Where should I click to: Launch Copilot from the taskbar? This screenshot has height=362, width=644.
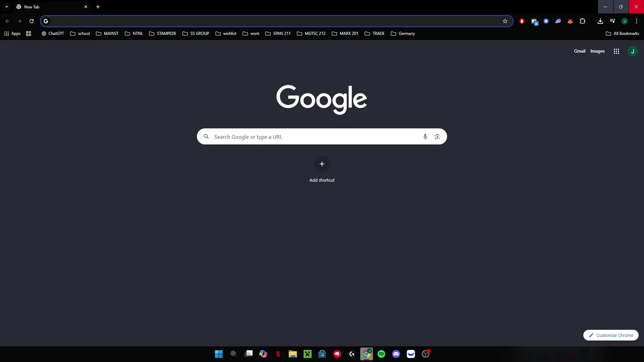coord(263,354)
